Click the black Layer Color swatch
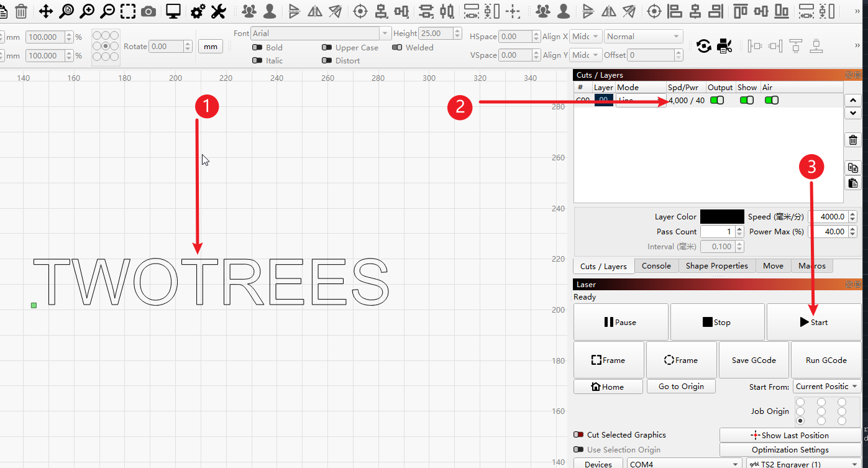Viewport: 868px width, 468px height. coord(721,217)
